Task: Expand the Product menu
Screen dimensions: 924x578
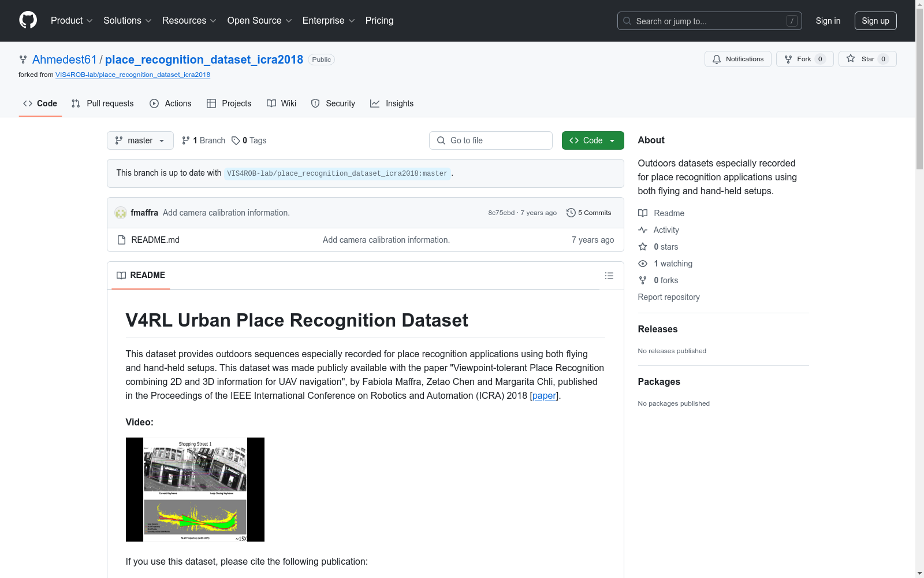Action: pos(72,20)
